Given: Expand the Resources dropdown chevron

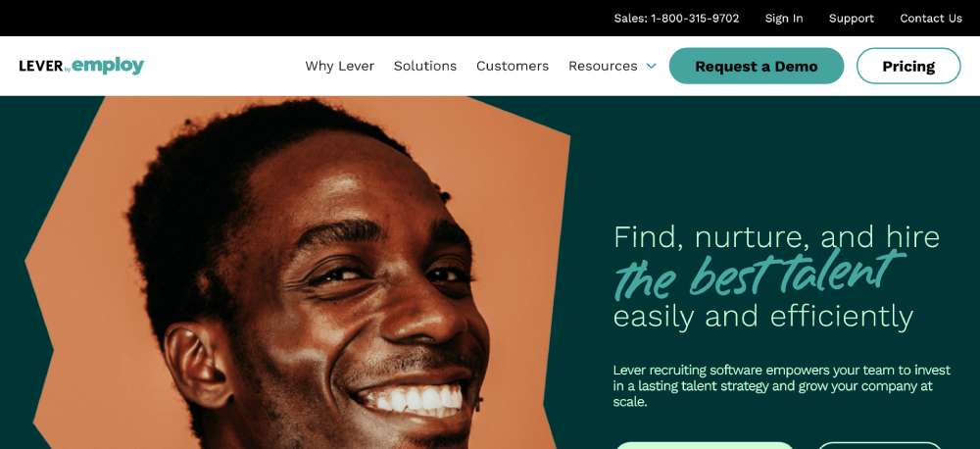Looking at the screenshot, I should (x=652, y=66).
